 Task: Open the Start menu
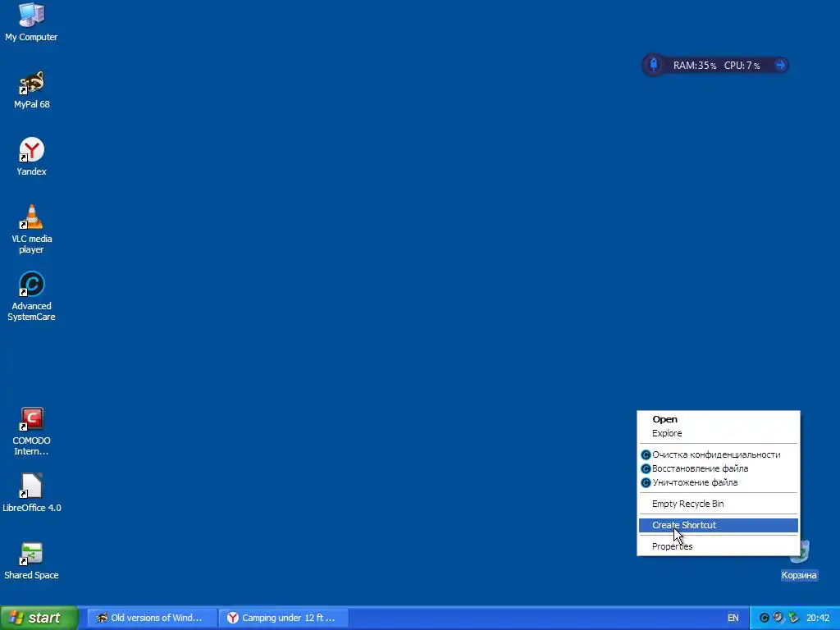39,618
